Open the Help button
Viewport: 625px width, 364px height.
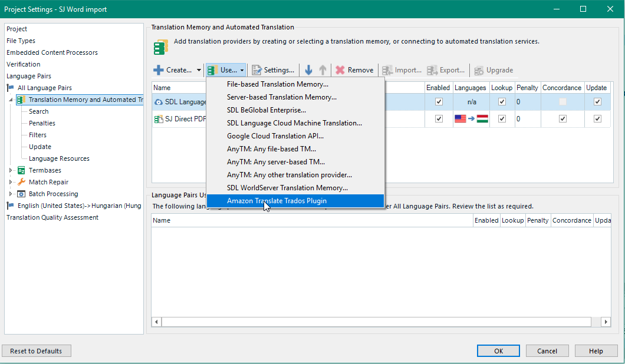click(596, 351)
